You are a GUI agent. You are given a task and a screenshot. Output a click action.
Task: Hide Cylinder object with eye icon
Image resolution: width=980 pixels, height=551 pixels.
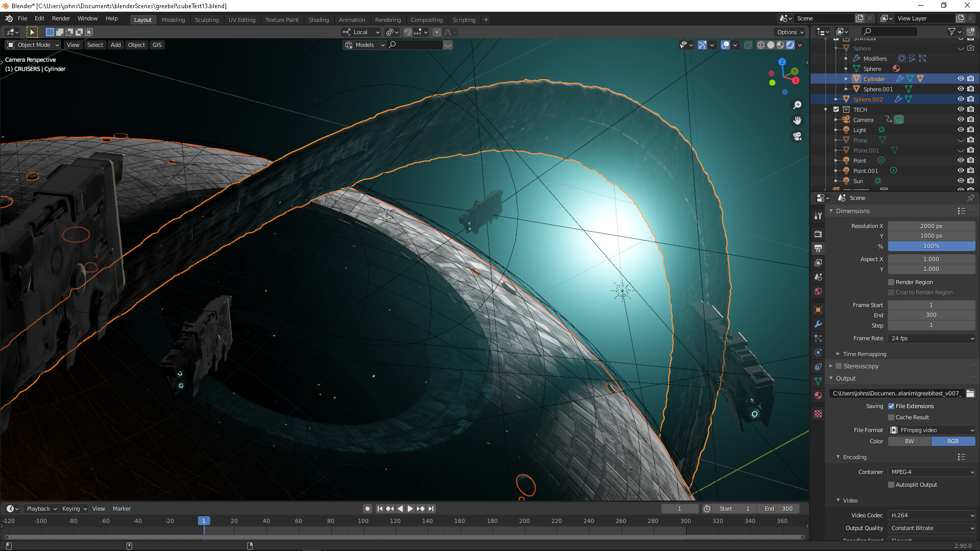[960, 79]
